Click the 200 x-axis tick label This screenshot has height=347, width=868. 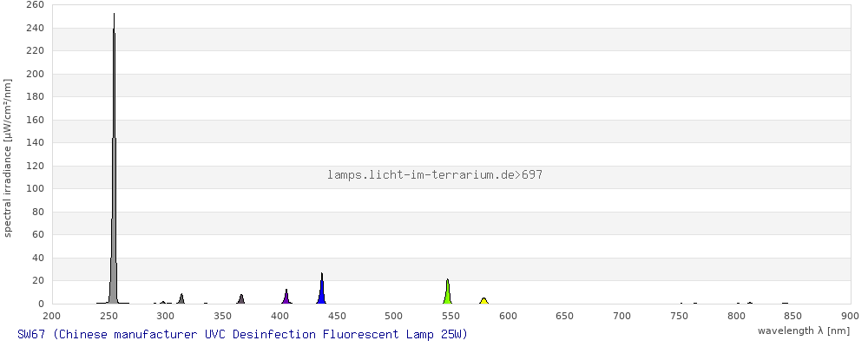(x=51, y=316)
